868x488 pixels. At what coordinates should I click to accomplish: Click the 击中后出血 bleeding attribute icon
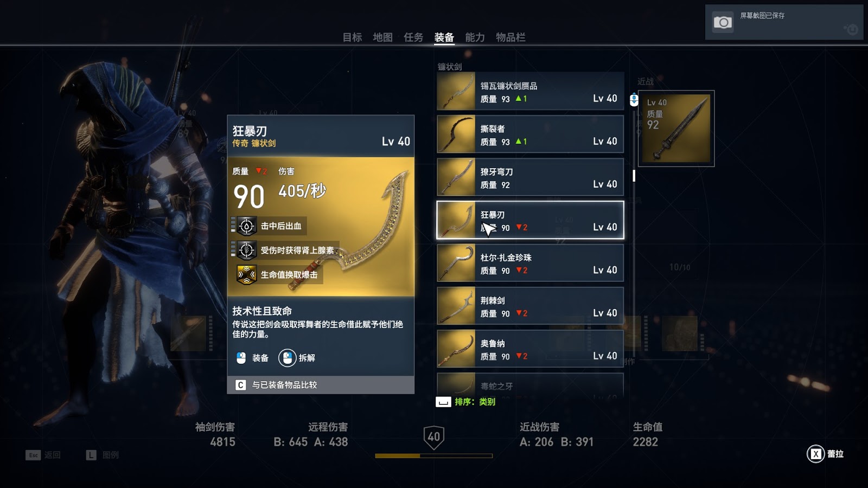click(x=247, y=226)
